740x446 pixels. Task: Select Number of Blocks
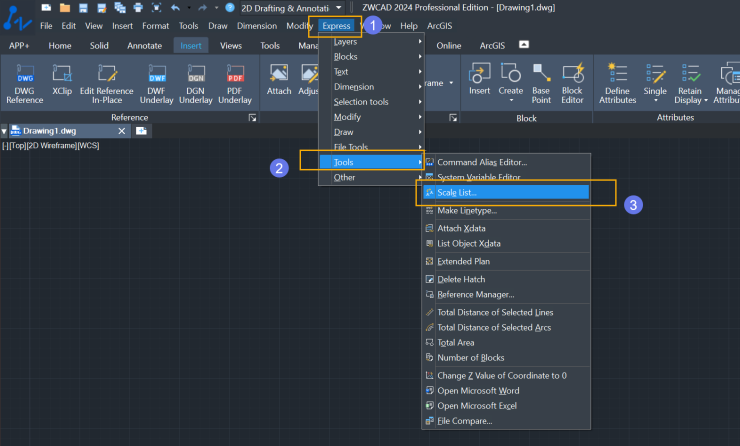506,358
